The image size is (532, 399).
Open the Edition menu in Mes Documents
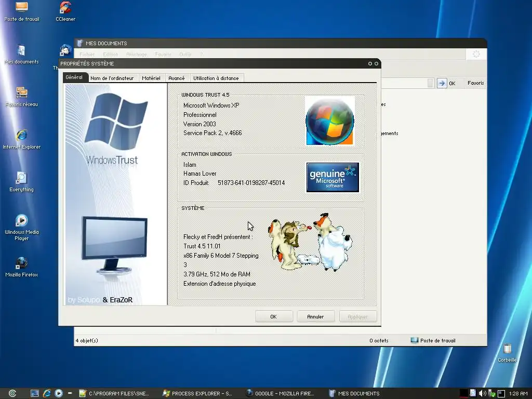pyautogui.click(x=111, y=54)
